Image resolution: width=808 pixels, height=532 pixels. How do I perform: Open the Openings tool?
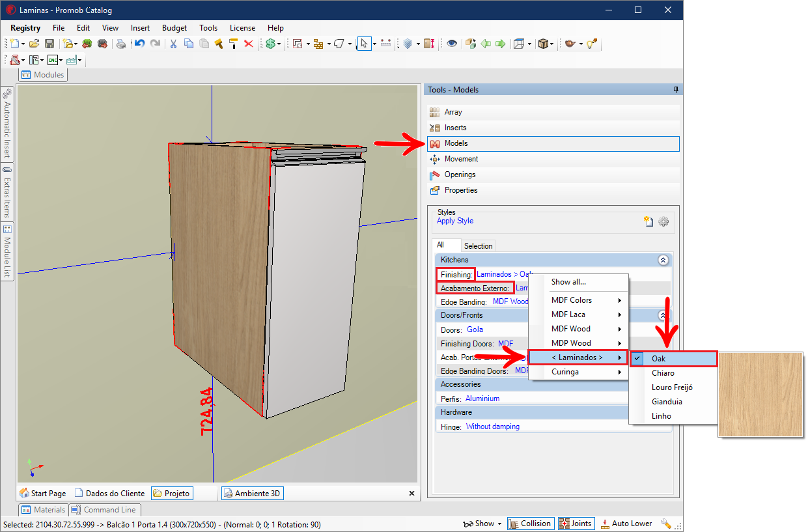click(x=553, y=175)
